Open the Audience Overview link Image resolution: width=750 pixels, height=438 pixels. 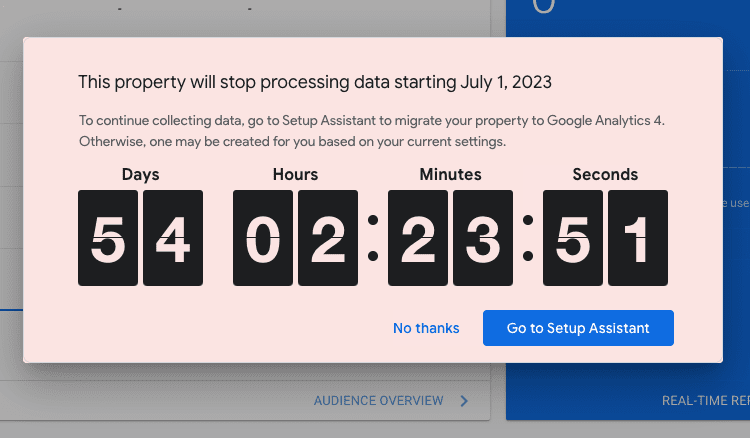click(x=378, y=401)
